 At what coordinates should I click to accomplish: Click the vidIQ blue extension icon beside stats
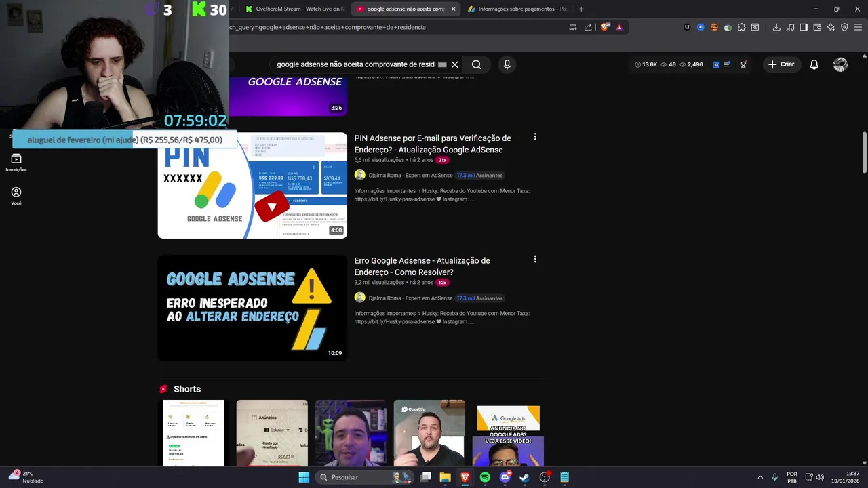(715, 64)
